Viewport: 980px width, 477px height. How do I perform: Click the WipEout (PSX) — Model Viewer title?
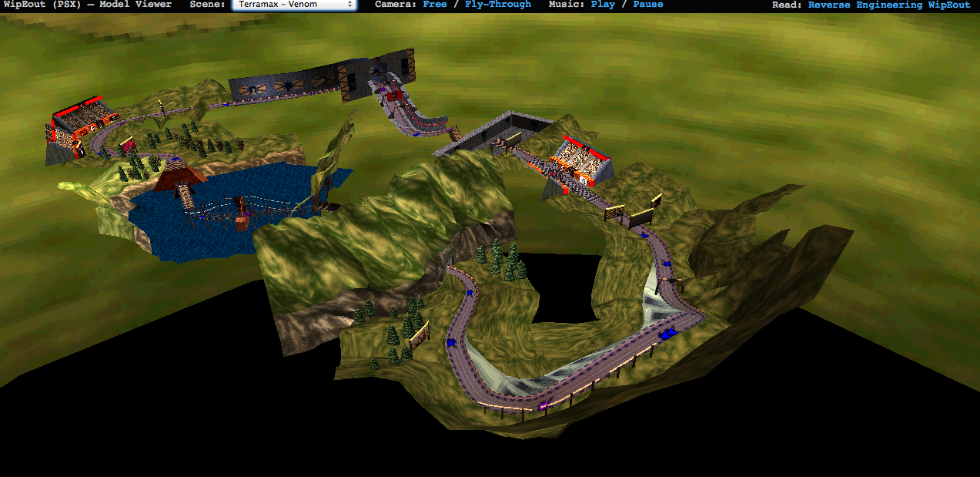[x=86, y=5]
